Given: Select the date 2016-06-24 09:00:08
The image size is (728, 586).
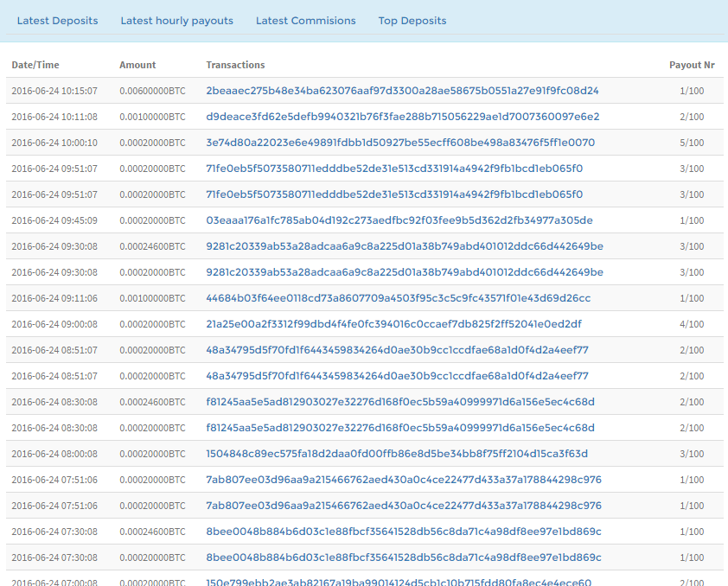Looking at the screenshot, I should pyautogui.click(x=54, y=324).
